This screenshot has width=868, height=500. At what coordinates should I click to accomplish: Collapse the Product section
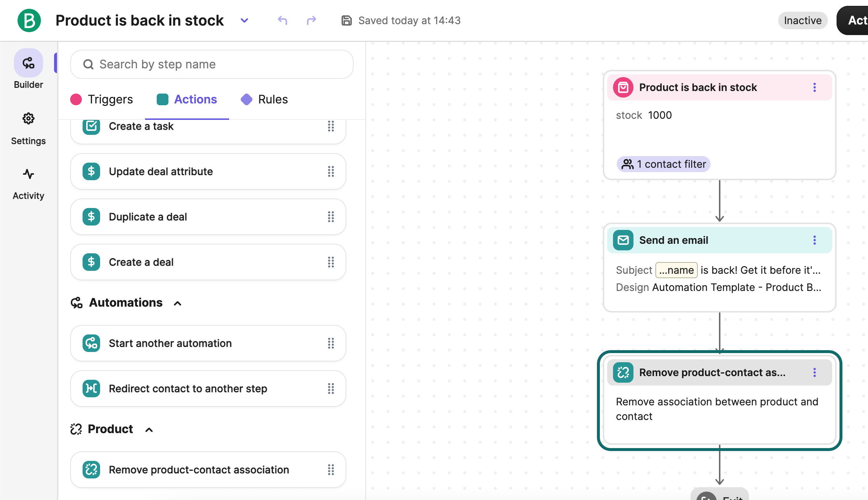point(149,430)
